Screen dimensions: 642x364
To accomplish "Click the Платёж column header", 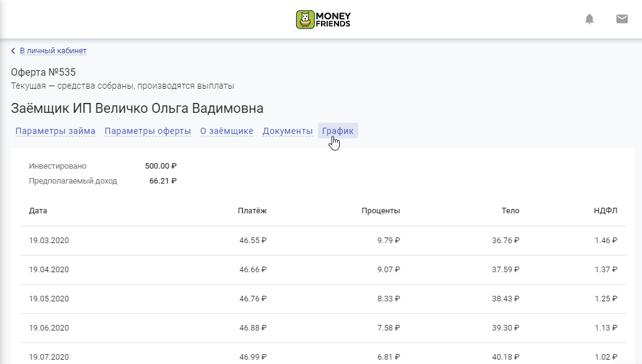I will [x=252, y=211].
